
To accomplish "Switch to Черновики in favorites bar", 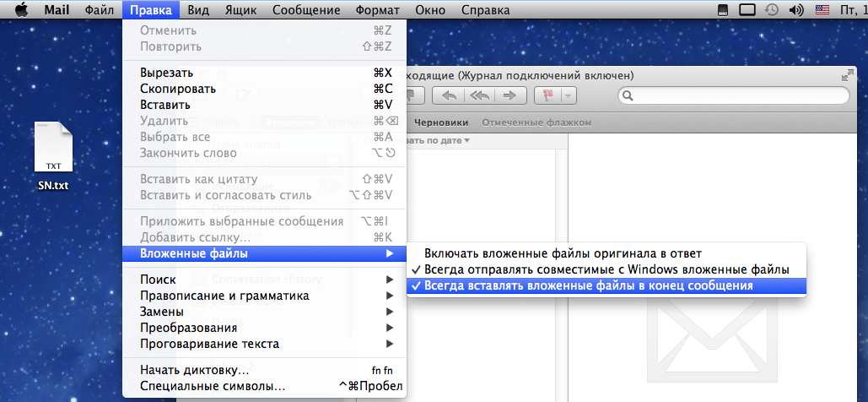I will 440,122.
